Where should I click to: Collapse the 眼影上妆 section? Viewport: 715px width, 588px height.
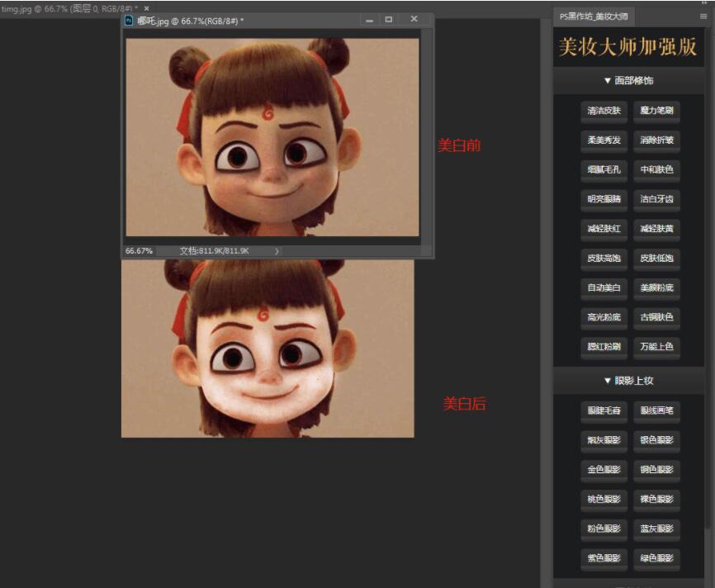pos(628,381)
